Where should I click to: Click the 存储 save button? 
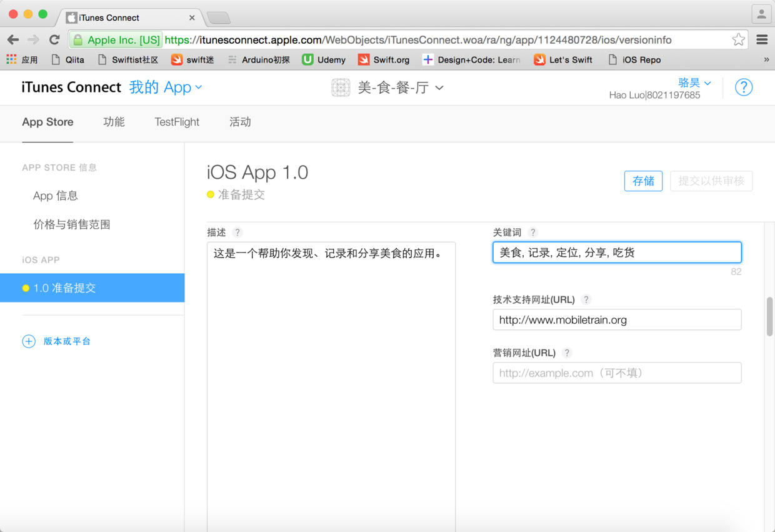tap(643, 181)
